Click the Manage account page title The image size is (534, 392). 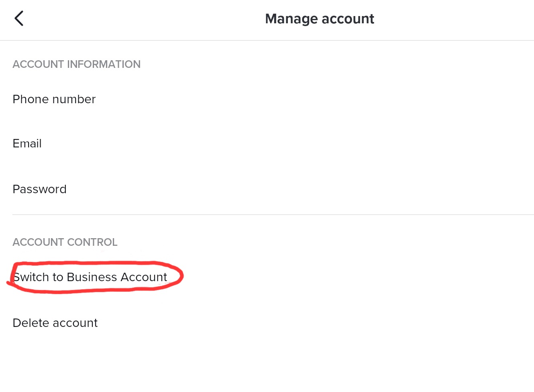click(320, 19)
